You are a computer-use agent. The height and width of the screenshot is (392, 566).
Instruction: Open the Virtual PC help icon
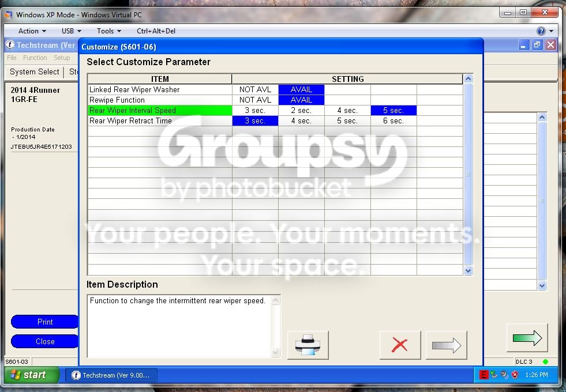[x=541, y=31]
